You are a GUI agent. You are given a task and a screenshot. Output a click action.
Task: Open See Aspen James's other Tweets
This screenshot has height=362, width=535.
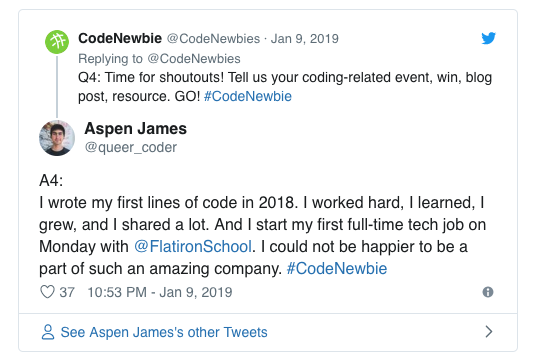[164, 332]
